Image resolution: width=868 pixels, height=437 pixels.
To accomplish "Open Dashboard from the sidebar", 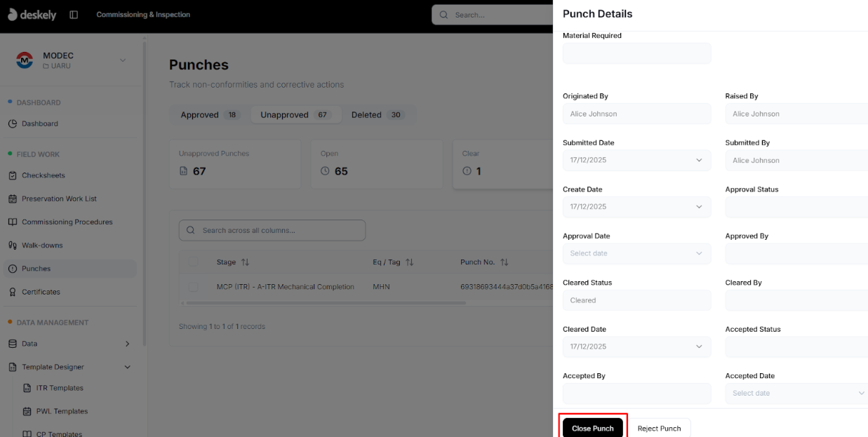I will point(39,123).
